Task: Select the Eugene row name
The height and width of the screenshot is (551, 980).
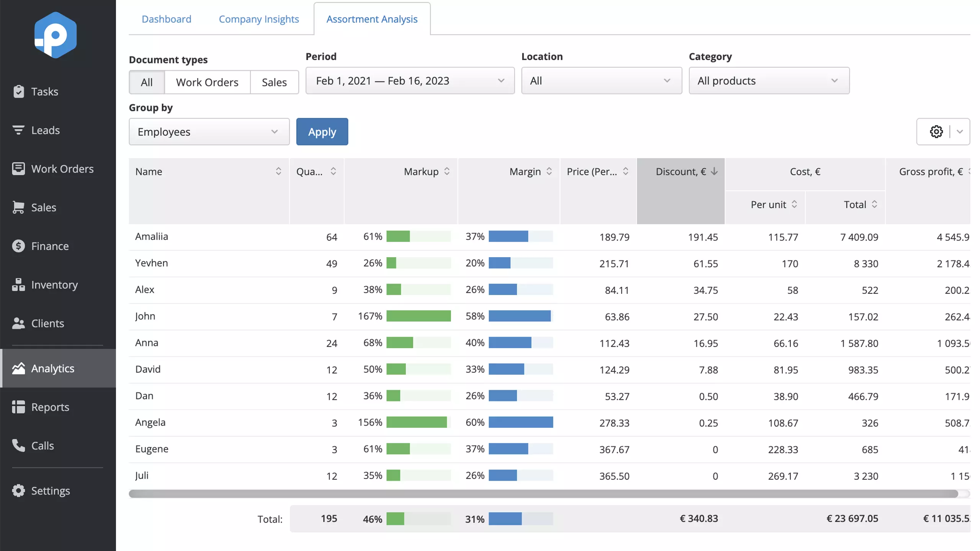Action: tap(152, 448)
